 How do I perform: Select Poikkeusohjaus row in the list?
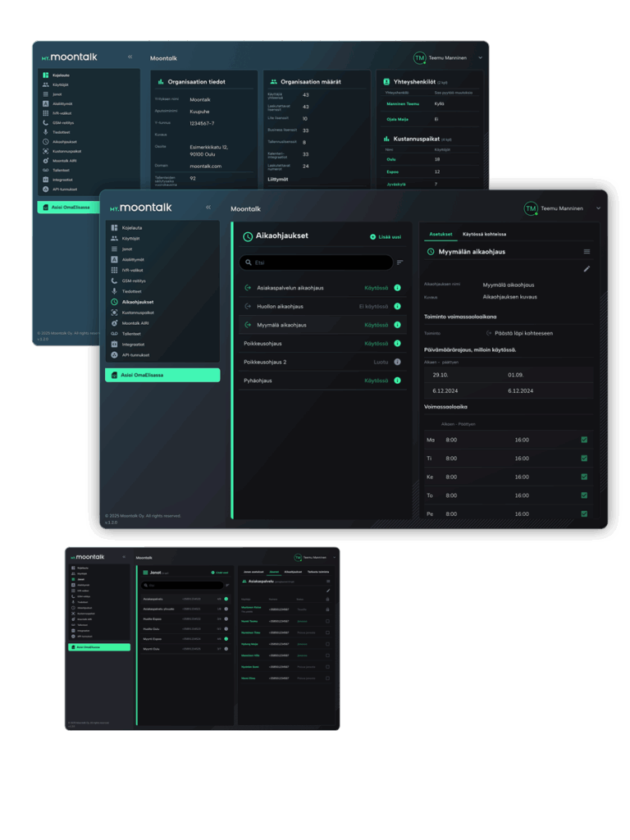pos(322,344)
